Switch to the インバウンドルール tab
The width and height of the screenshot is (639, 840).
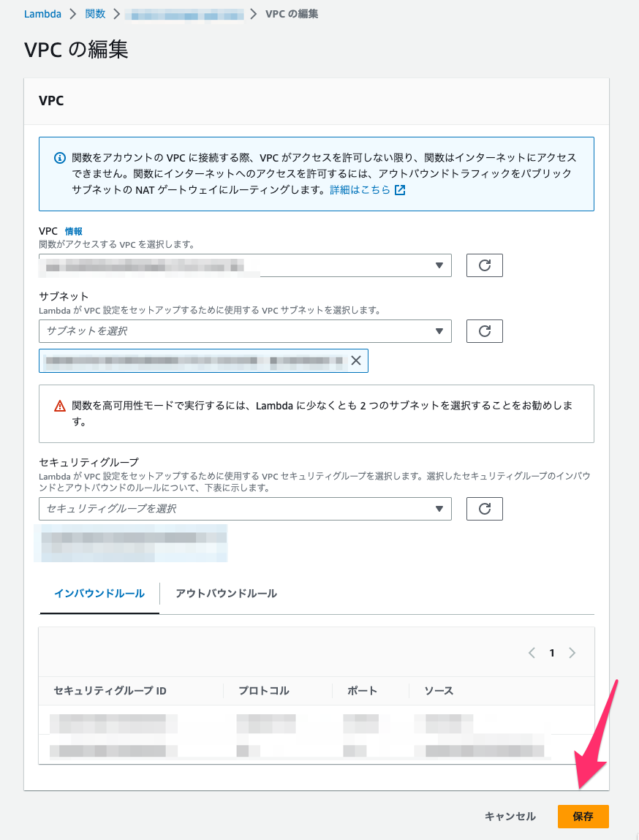(99, 594)
